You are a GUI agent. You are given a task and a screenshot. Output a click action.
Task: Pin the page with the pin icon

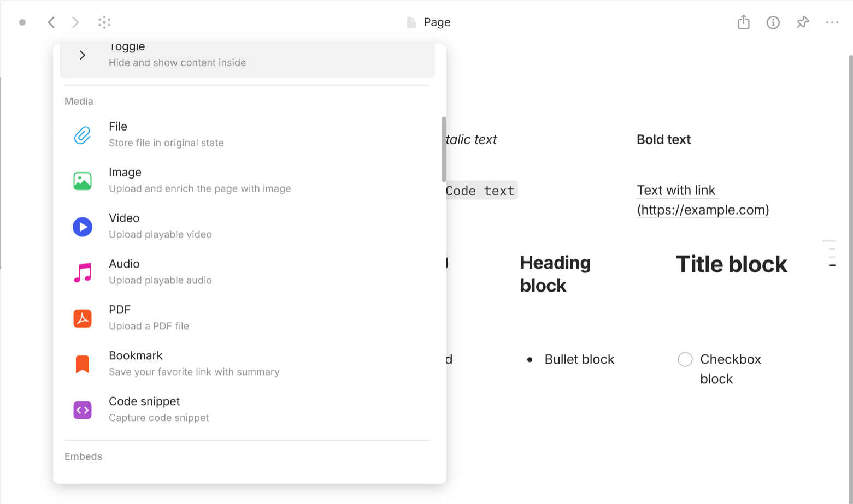click(x=803, y=22)
